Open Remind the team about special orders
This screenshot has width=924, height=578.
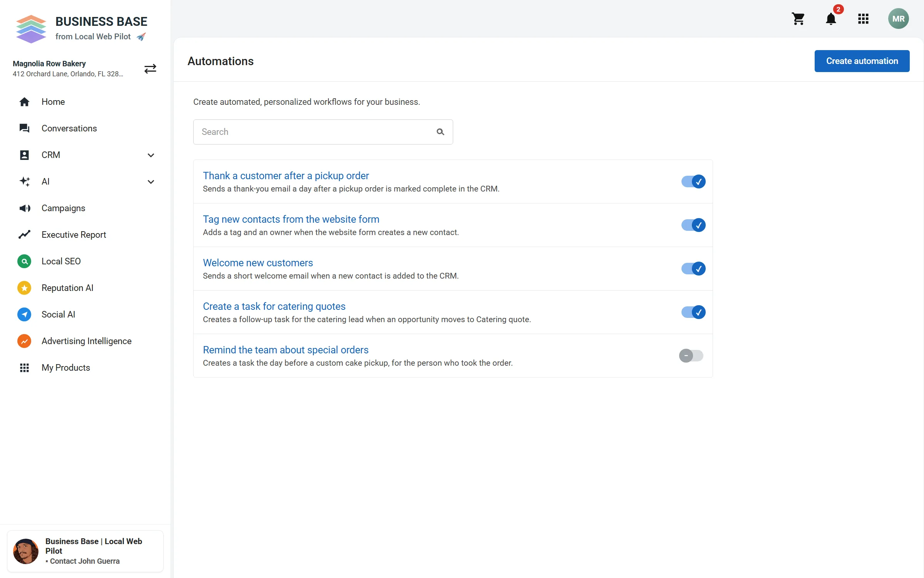[286, 350]
